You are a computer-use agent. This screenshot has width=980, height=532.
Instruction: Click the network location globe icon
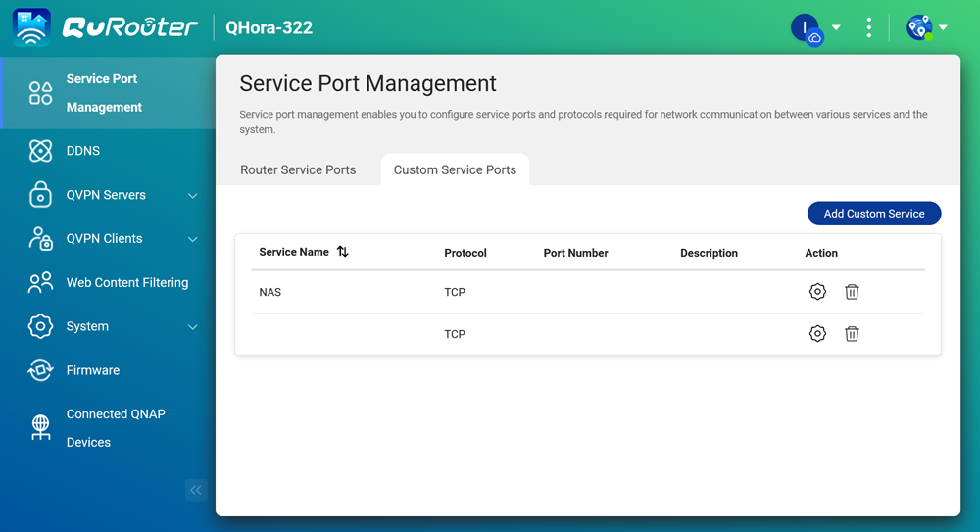pos(918,27)
